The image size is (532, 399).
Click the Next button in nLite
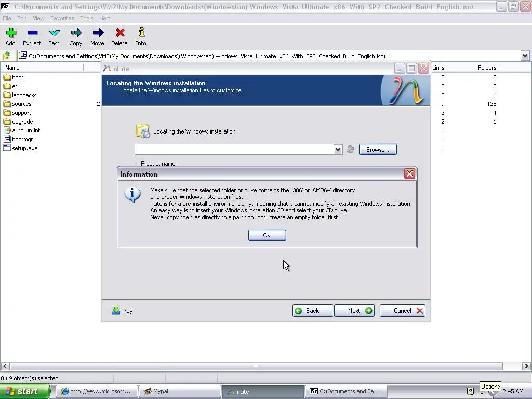tap(354, 311)
